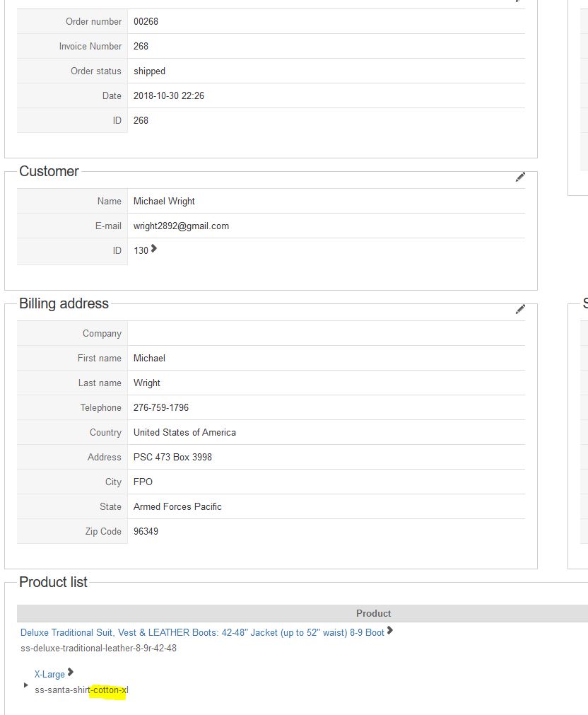Click the order number value 00268
588x715 pixels.
[146, 21]
